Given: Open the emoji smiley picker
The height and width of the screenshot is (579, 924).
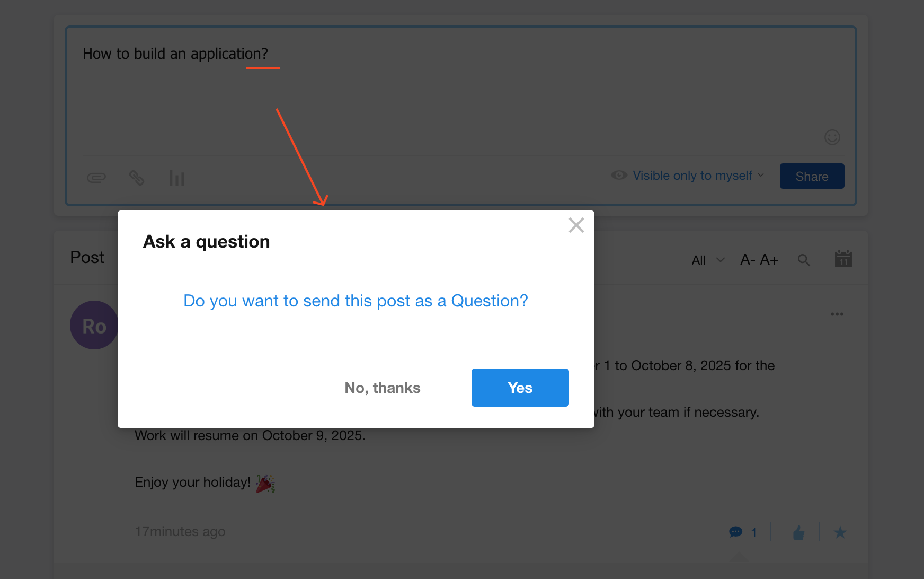Looking at the screenshot, I should 832,137.
